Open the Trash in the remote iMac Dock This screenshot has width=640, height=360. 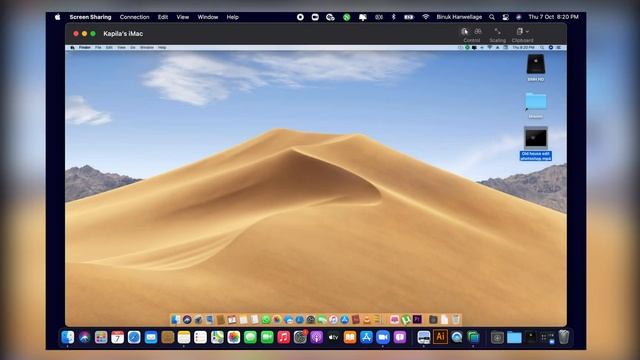tap(456, 320)
